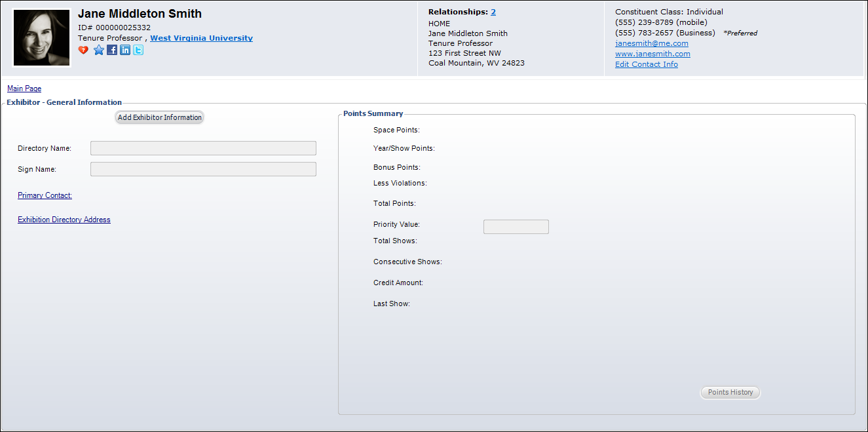The image size is (868, 432).
Task: Open the LinkedIn profile icon
Action: [125, 50]
